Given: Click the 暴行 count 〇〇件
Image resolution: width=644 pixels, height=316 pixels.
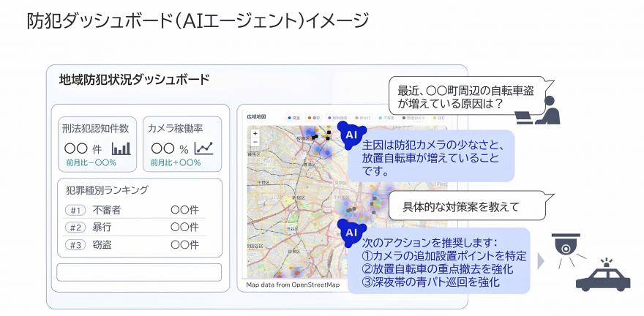Looking at the screenshot, I should (185, 227).
